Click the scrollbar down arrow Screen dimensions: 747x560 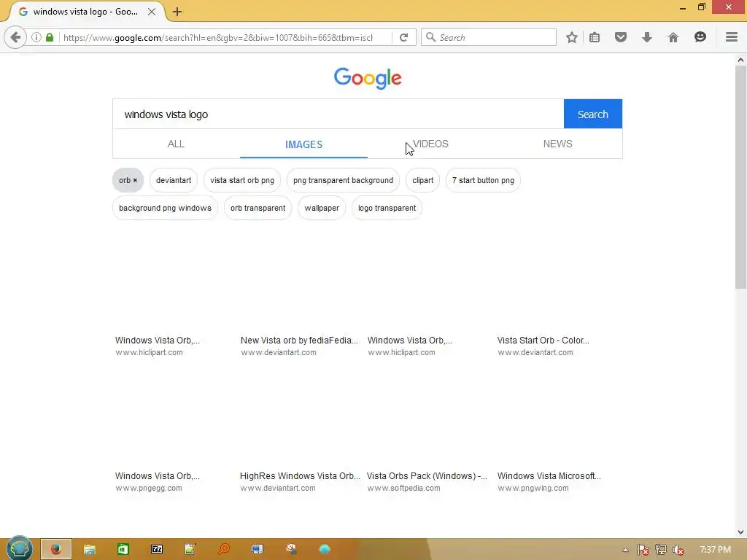point(740,532)
